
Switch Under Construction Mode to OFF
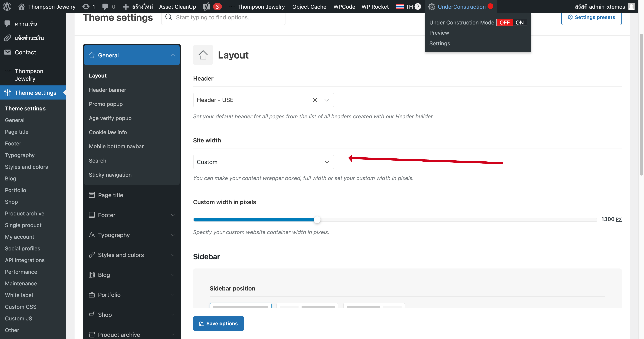(x=504, y=22)
